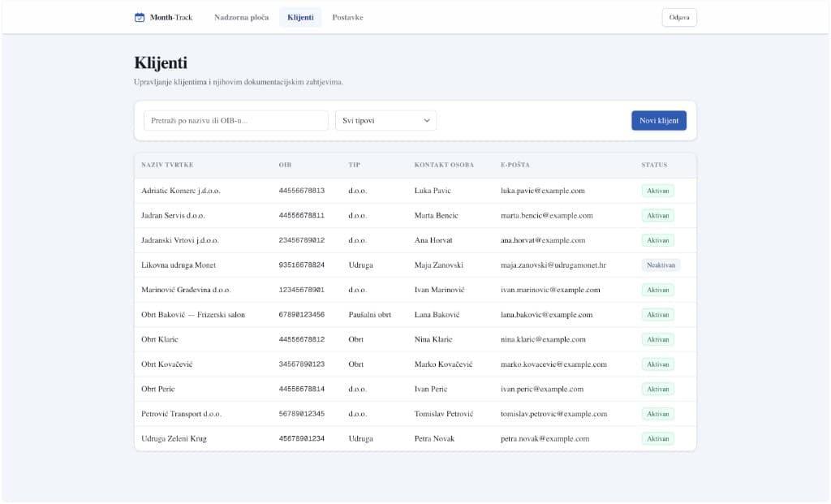Toggle the Aktivan status for Jadran Servis d.o.o.
Image resolution: width=831 pixels, height=504 pixels.
[657, 215]
